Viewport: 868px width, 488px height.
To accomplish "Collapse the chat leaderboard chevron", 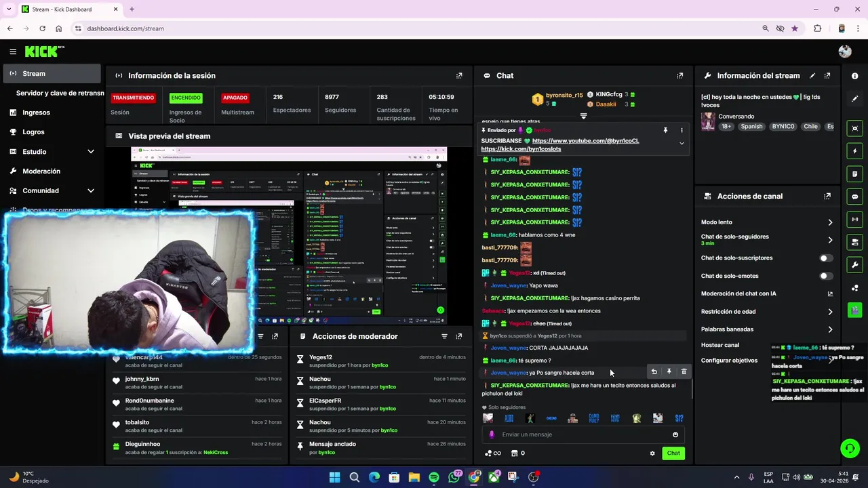I will click(x=583, y=117).
